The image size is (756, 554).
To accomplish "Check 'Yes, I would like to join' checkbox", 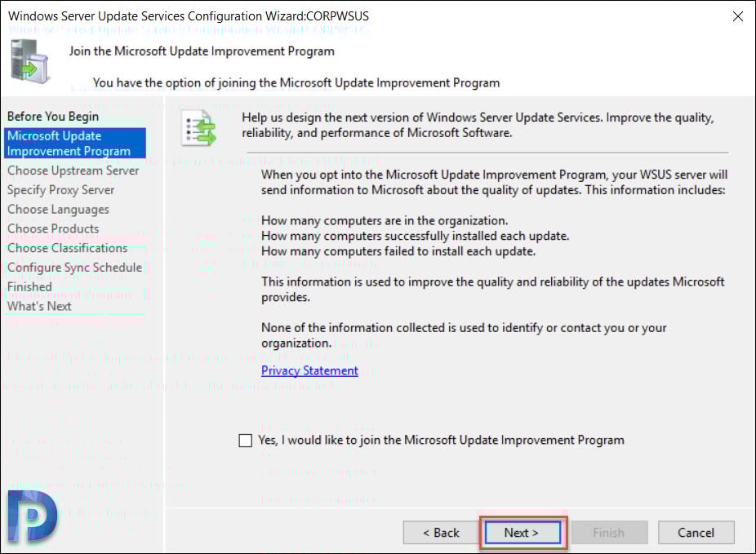I will pyautogui.click(x=246, y=441).
